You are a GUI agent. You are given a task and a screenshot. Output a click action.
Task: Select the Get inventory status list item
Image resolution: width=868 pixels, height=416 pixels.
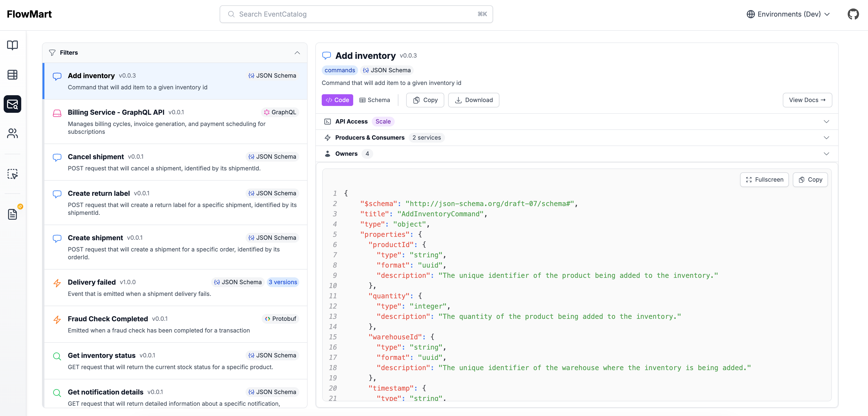[175, 361]
